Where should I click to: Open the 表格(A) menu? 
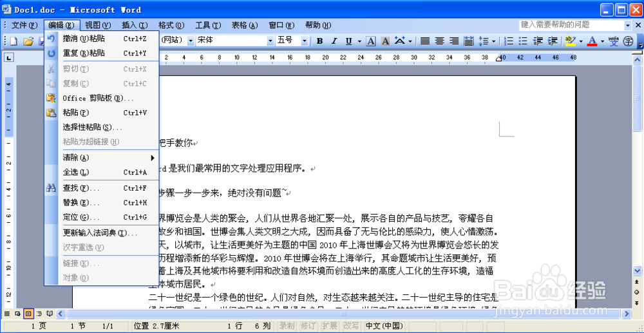click(x=244, y=25)
